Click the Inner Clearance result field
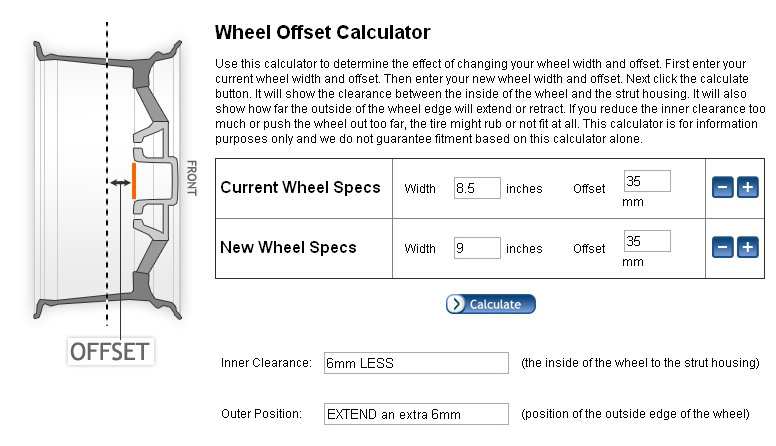 tap(416, 362)
